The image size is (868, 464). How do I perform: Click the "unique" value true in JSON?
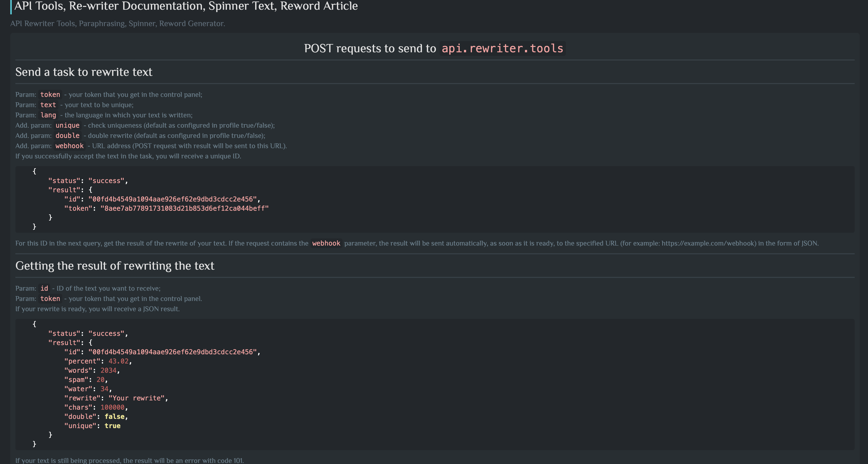[x=112, y=426]
